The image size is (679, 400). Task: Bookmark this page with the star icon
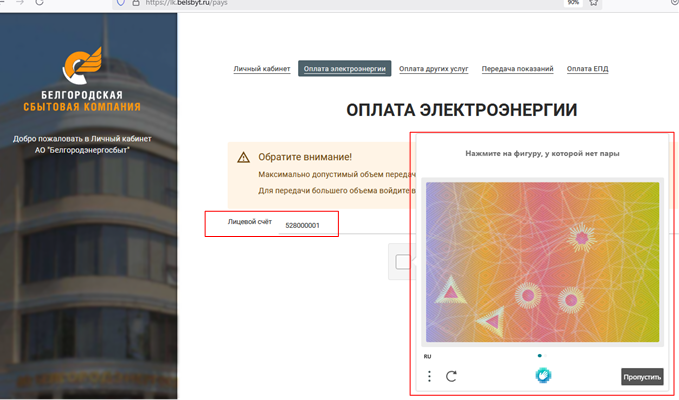[593, 3]
